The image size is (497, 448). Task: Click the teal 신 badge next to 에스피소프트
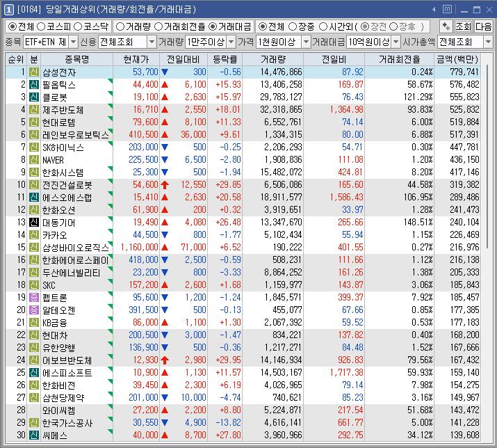[x=34, y=372]
